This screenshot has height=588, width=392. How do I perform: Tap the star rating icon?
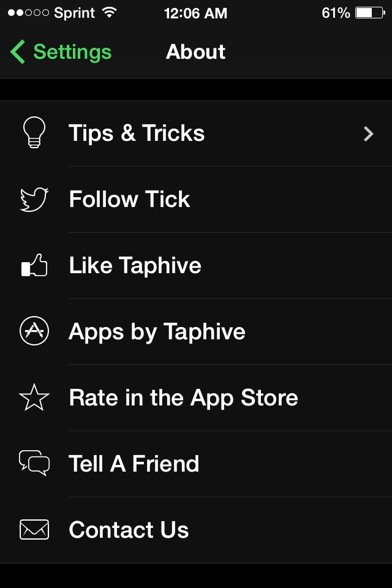pyautogui.click(x=34, y=398)
